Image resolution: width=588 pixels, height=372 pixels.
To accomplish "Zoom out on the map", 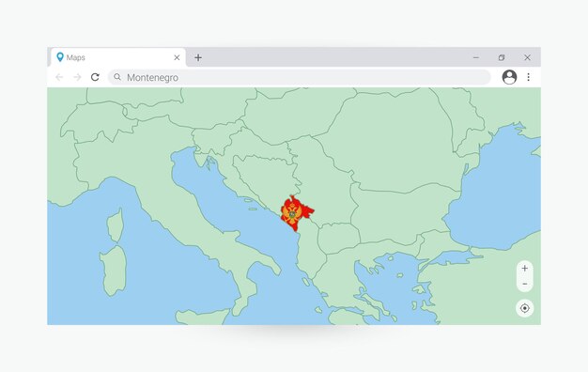I will tap(525, 284).
